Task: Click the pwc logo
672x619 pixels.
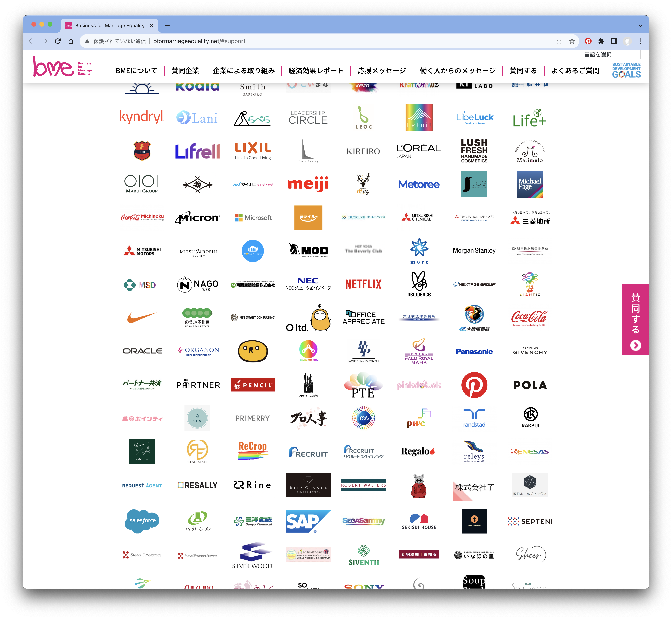Action: (x=419, y=418)
